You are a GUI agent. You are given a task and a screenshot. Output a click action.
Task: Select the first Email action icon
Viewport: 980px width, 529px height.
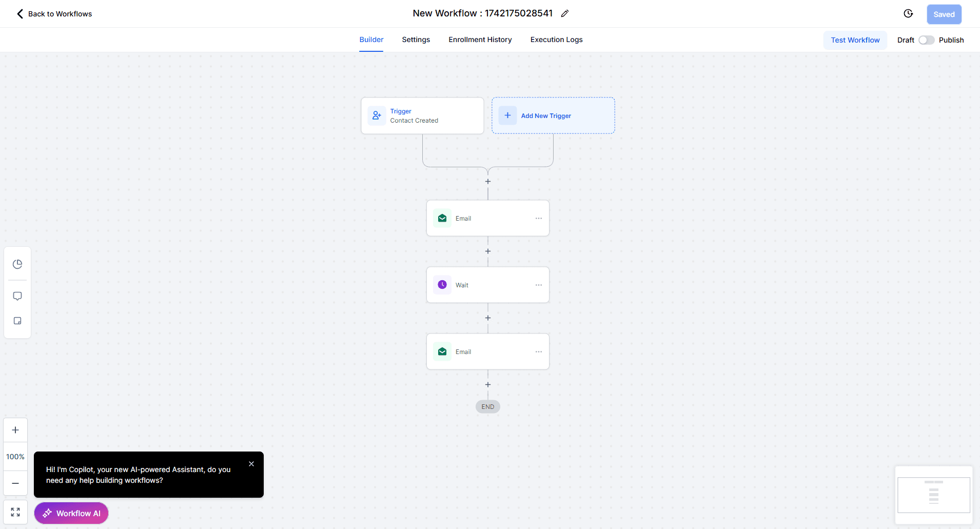[442, 218]
